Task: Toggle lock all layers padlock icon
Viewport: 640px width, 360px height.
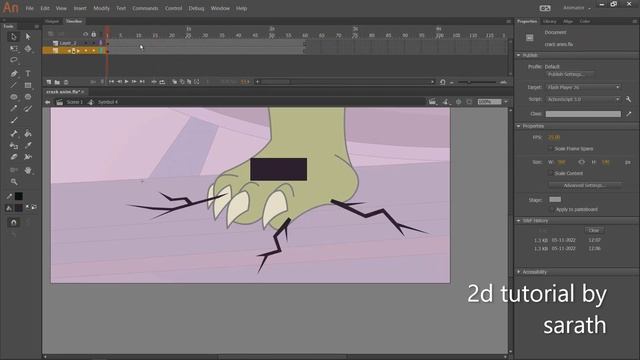Action: click(93, 34)
